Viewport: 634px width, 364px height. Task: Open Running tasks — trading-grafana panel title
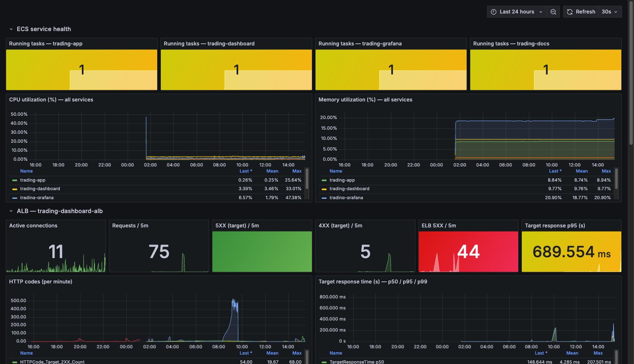[360, 44]
